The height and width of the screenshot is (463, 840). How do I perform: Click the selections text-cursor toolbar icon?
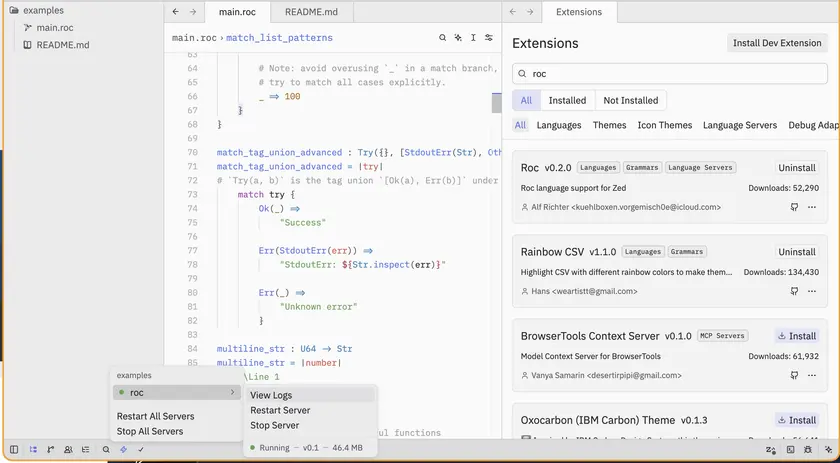(473, 38)
